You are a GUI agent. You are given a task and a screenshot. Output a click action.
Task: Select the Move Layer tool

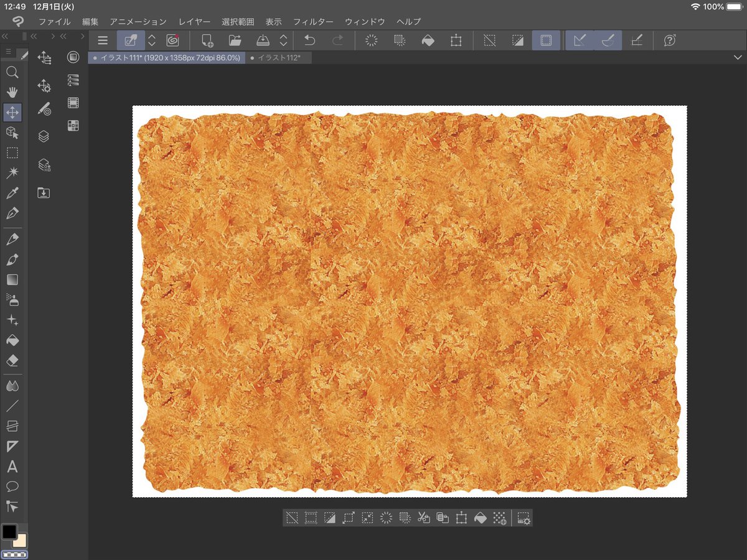coord(12,113)
